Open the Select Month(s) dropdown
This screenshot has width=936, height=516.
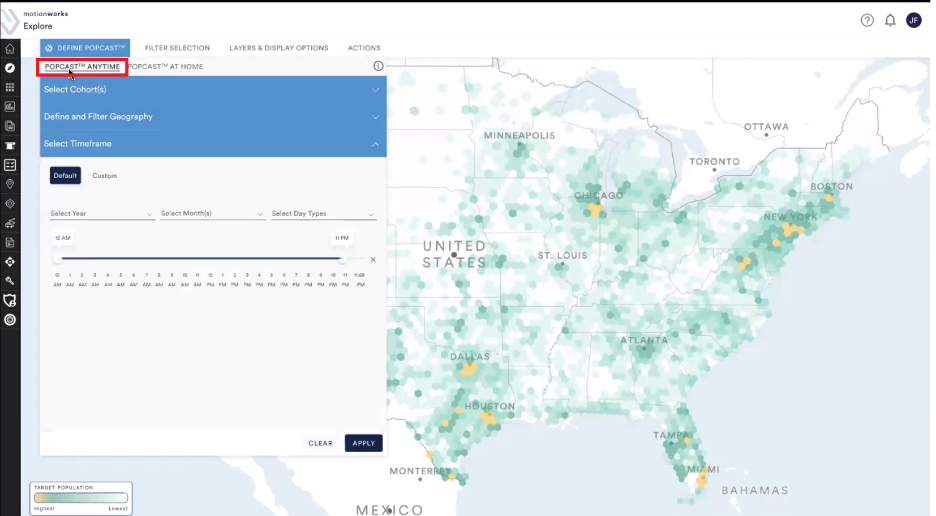213,214
